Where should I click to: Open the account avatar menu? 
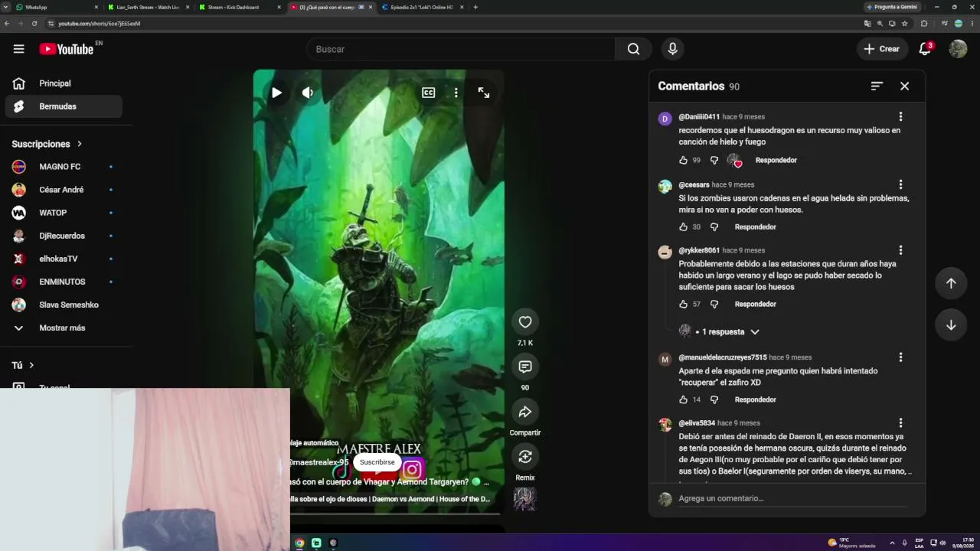(x=958, y=49)
